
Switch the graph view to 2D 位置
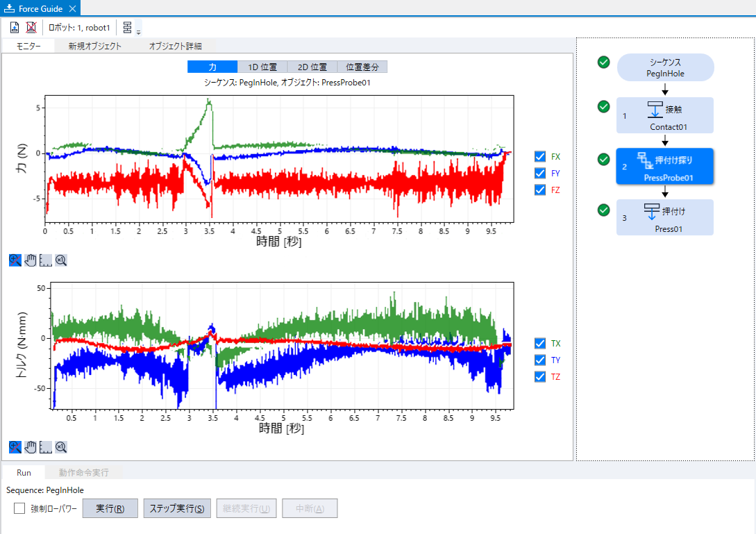312,67
